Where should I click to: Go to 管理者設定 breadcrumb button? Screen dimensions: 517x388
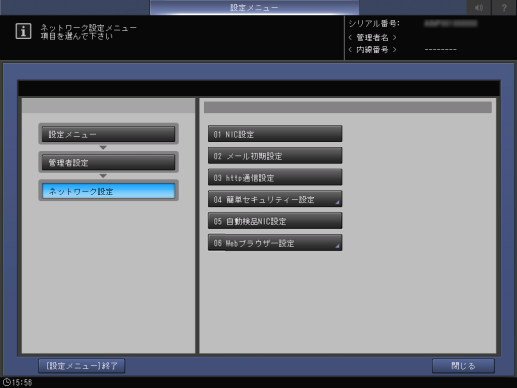(108, 162)
